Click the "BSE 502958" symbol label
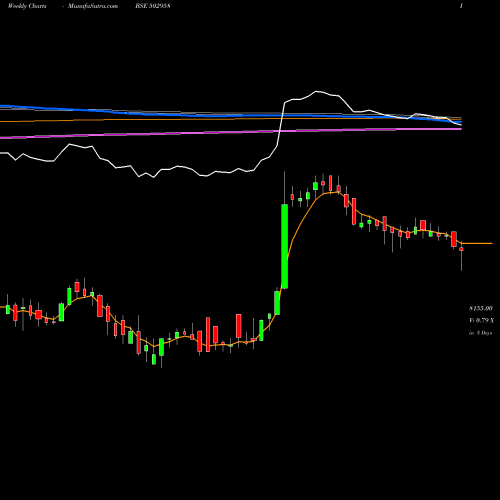 [x=153, y=6]
